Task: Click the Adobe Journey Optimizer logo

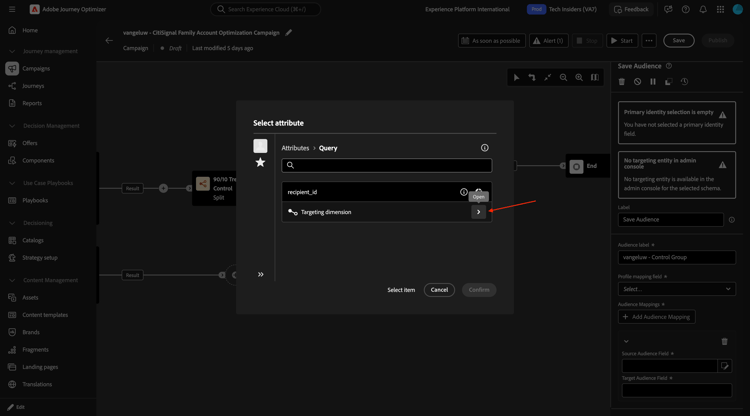Action: click(34, 9)
